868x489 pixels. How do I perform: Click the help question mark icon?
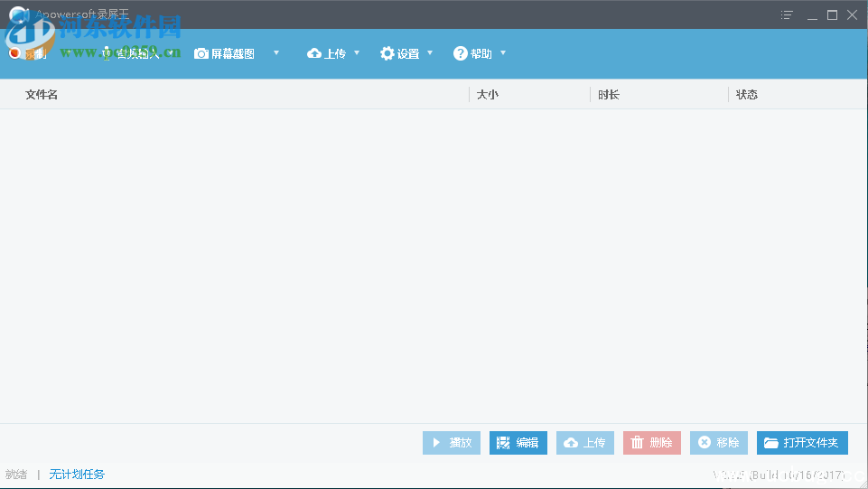coord(460,53)
